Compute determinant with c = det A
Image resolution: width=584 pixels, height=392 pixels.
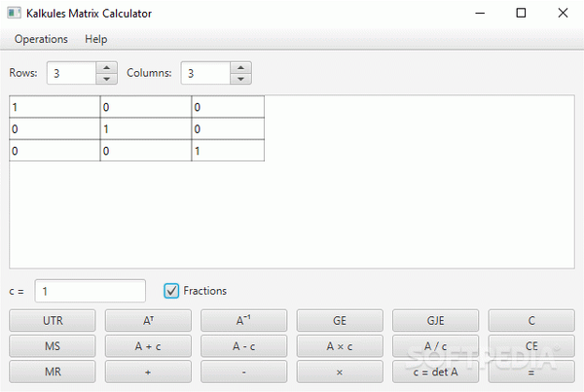pyautogui.click(x=435, y=372)
